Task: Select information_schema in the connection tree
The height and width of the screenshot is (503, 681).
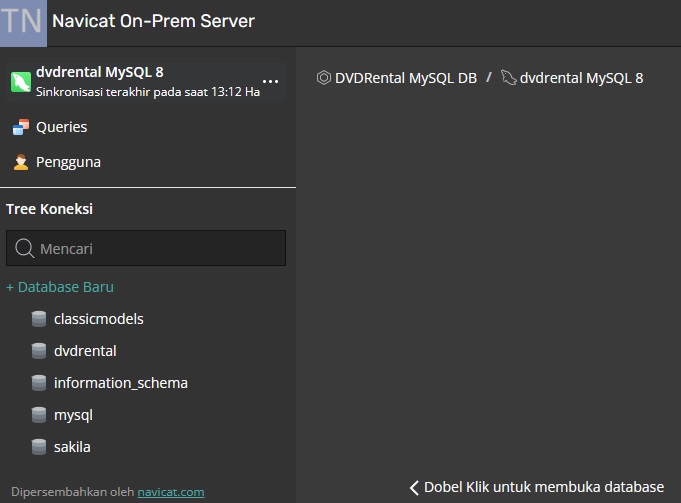Action: [x=121, y=383]
